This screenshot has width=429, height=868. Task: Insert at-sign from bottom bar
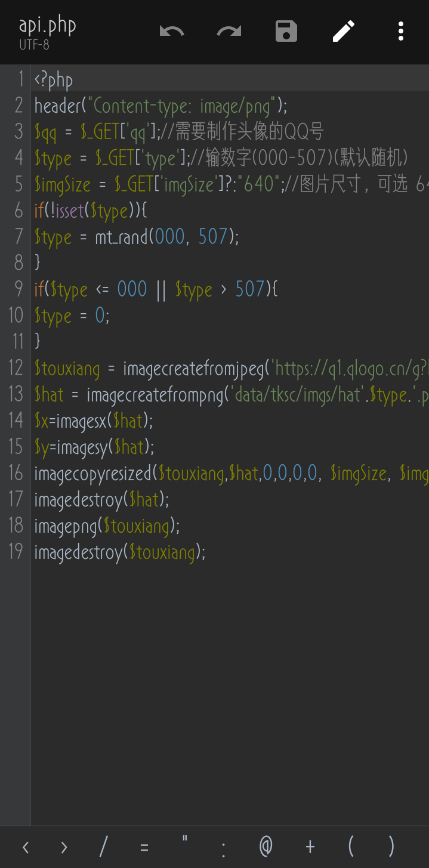pyautogui.click(x=266, y=847)
